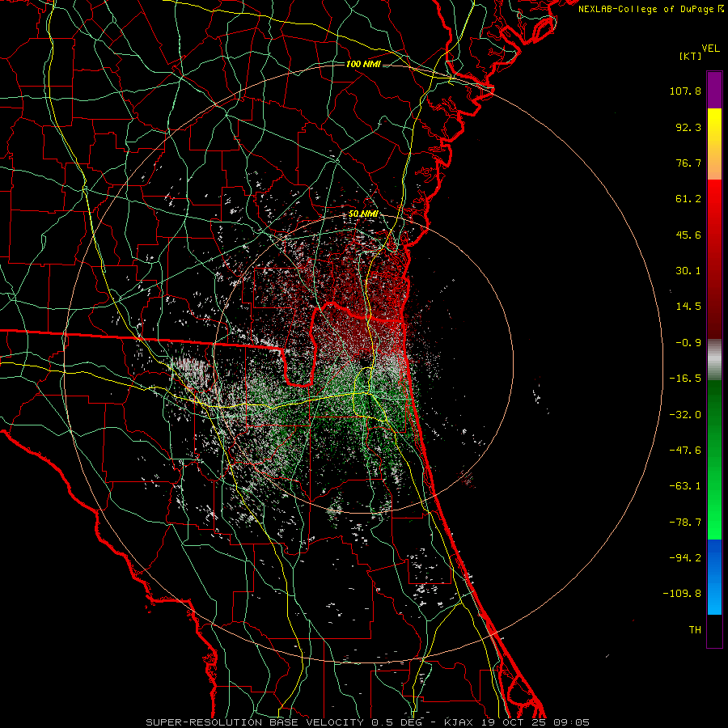This screenshot has width=728, height=728.
Task: Click the VEL legend title
Action: pyautogui.click(x=710, y=49)
